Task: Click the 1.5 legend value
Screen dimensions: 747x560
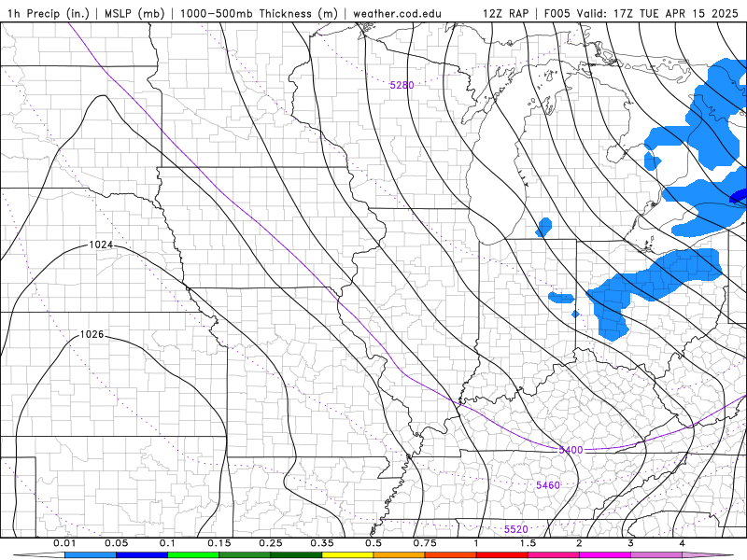Action: pyautogui.click(x=528, y=543)
